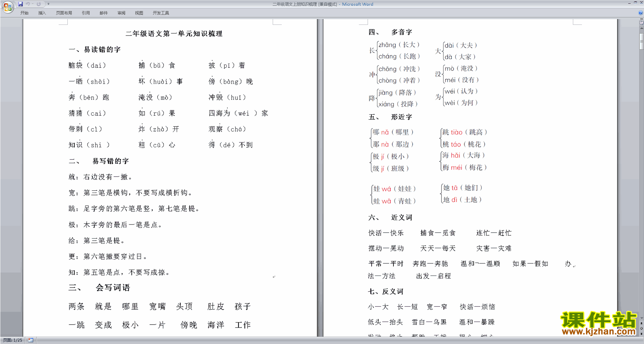Click the entry 跳 tiào（跳高）

click(x=465, y=132)
